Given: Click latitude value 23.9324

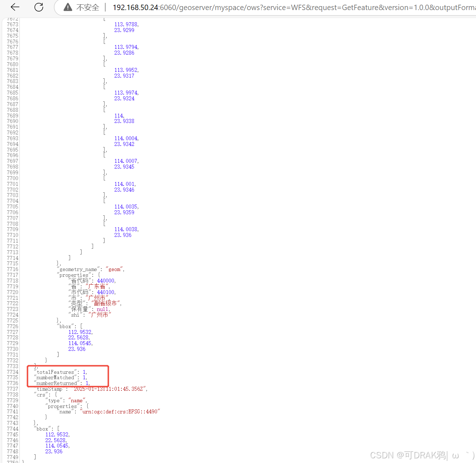Looking at the screenshot, I should click(124, 98).
